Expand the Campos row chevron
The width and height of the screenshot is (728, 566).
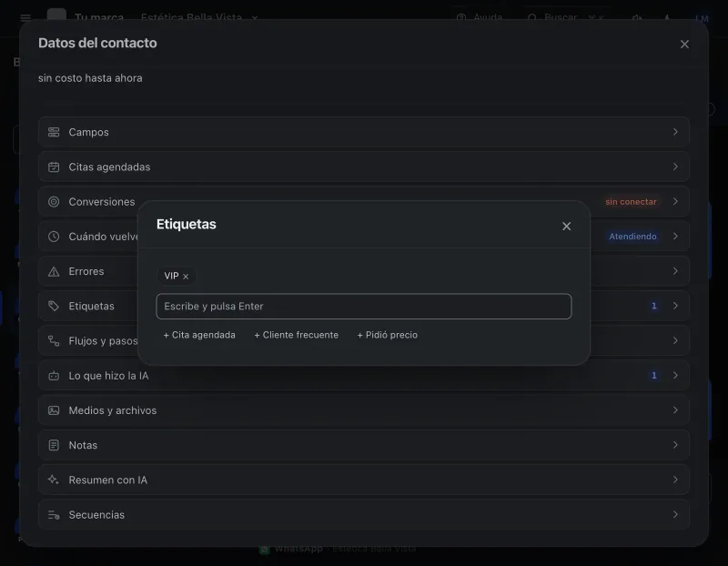click(x=675, y=132)
